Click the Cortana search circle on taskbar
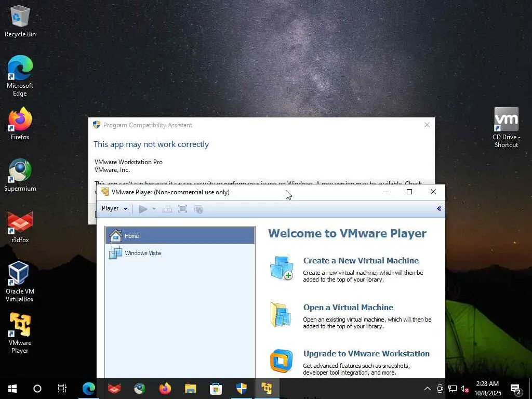The height and width of the screenshot is (399, 532). tap(37, 389)
